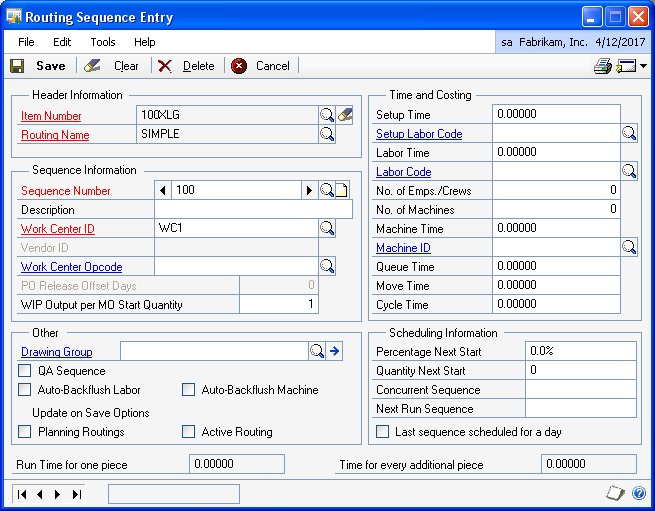The height and width of the screenshot is (511, 655).
Task: Follow the Labor Code link
Action: (404, 172)
